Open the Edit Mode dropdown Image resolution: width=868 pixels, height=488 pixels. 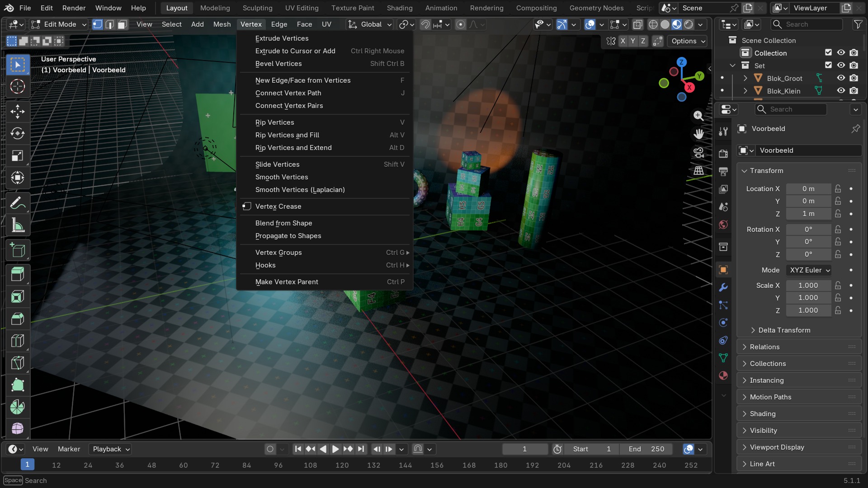(58, 24)
